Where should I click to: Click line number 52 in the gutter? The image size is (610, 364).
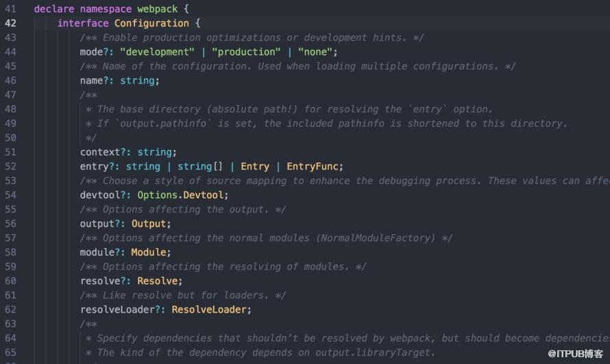click(10, 167)
